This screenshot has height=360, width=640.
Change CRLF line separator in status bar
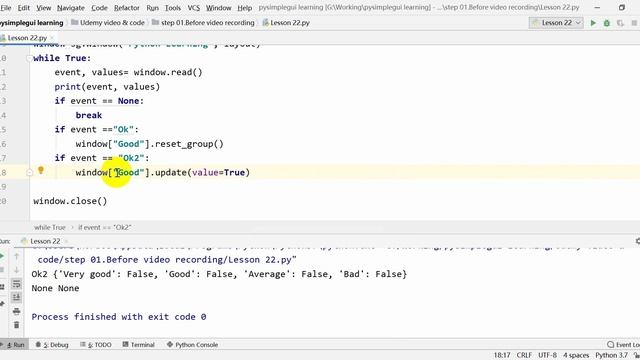524,355
